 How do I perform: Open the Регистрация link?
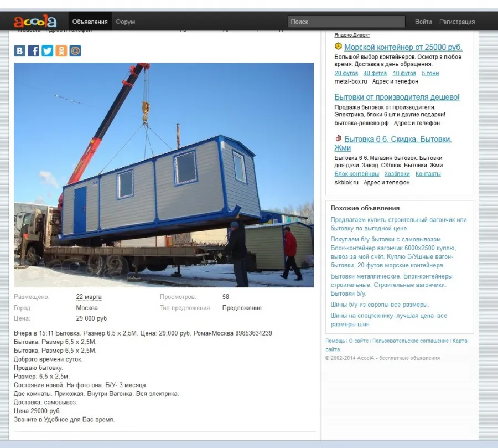457,22
